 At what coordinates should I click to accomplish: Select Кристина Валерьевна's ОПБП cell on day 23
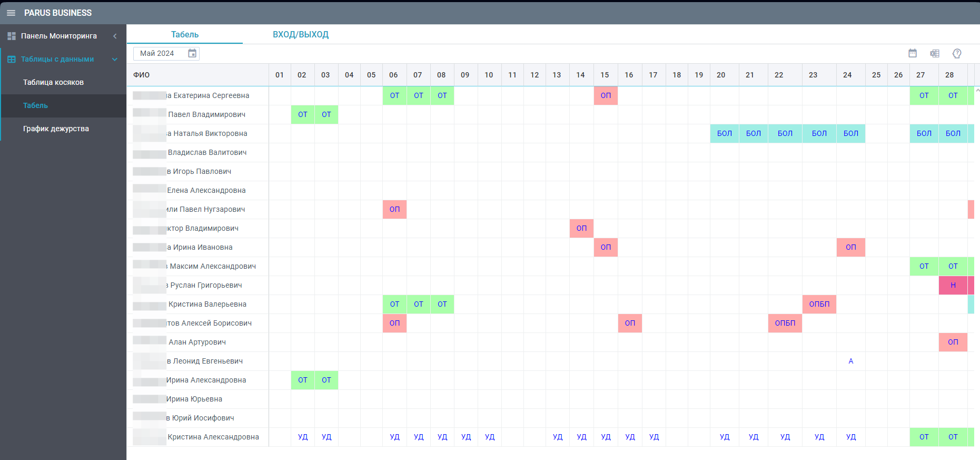coord(819,304)
